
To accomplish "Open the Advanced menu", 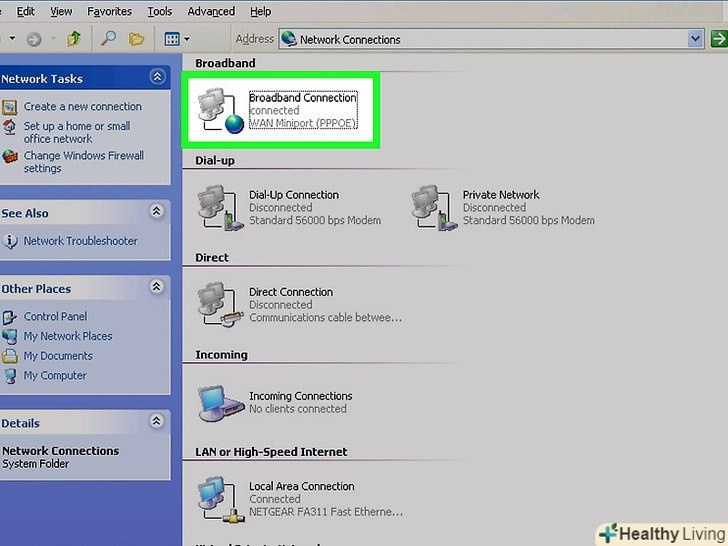I will 211,11.
